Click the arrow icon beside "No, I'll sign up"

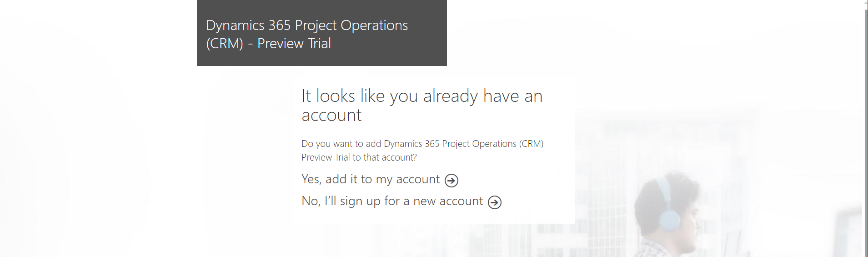pyautogui.click(x=494, y=202)
